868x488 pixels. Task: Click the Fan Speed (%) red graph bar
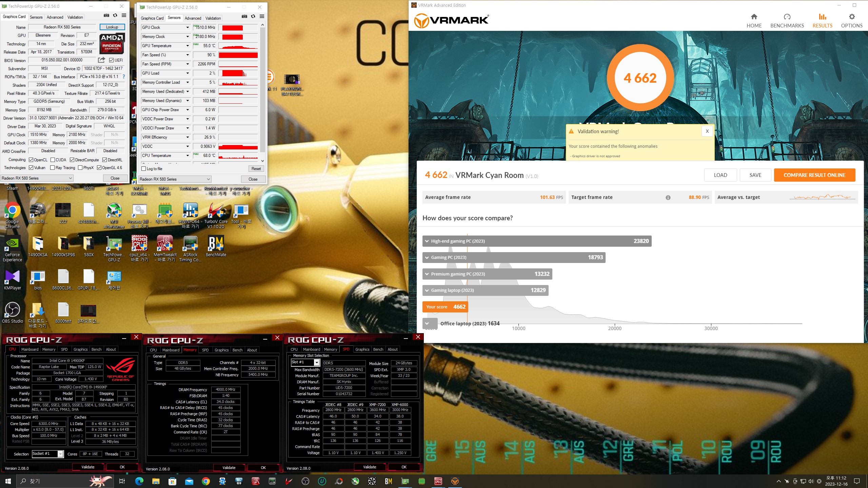tap(238, 55)
